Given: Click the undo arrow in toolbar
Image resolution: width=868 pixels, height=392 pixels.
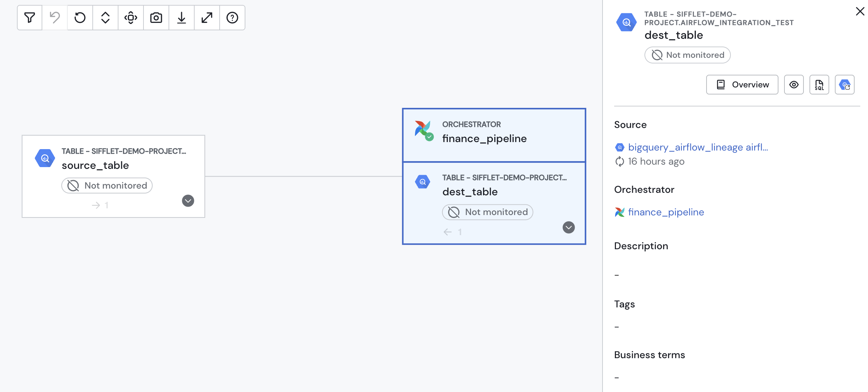Looking at the screenshot, I should click(x=55, y=18).
